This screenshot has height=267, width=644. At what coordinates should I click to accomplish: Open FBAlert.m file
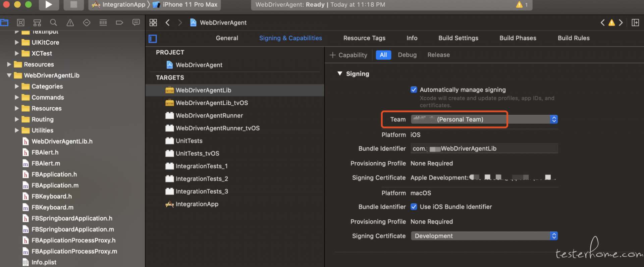[41, 163]
